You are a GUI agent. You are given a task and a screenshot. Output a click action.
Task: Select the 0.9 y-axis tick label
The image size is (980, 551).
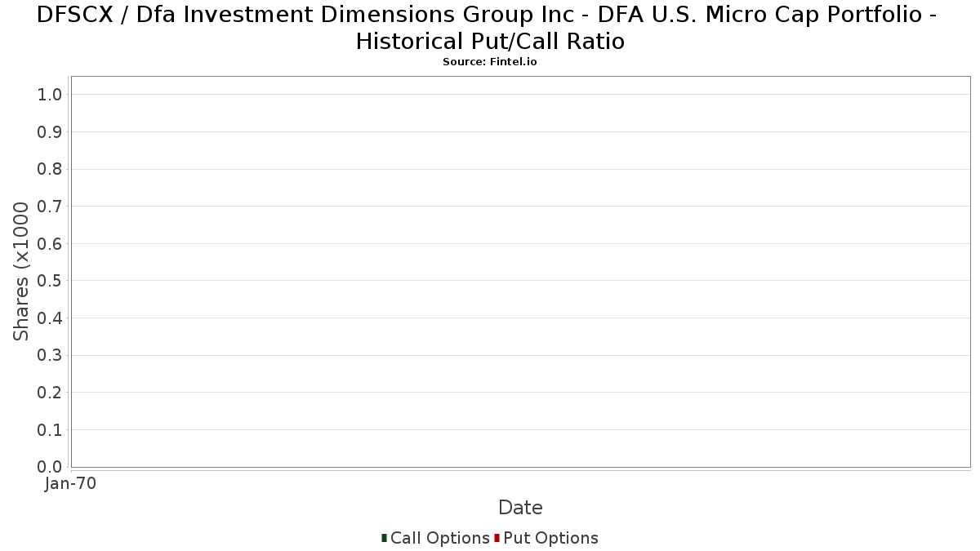click(50, 132)
